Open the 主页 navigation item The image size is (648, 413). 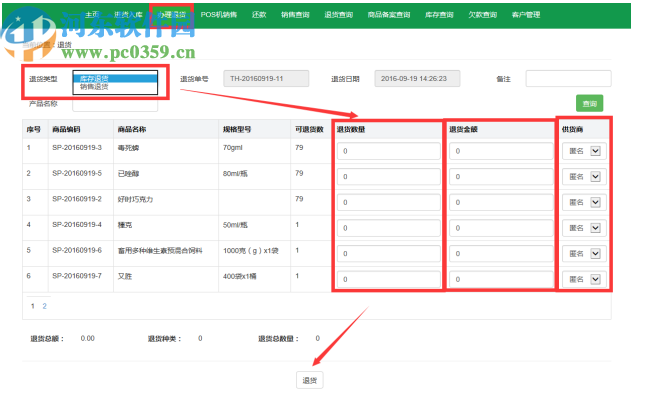click(x=92, y=14)
